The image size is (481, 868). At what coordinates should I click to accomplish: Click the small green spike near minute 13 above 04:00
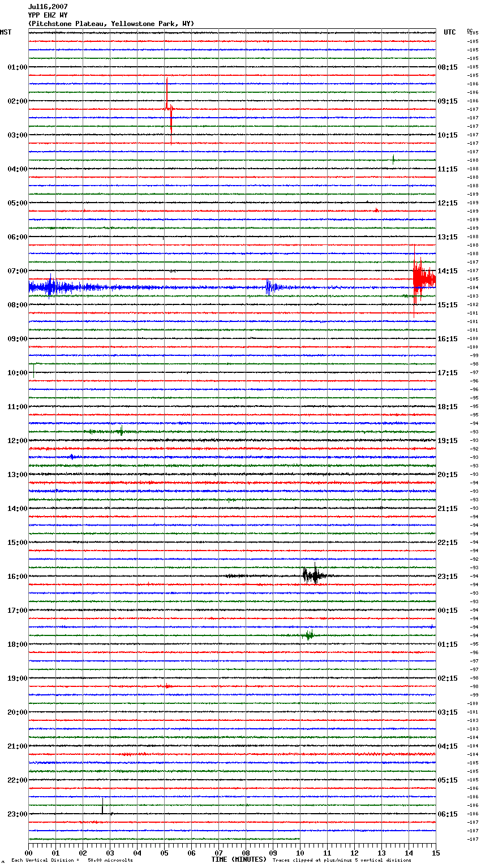click(x=393, y=159)
